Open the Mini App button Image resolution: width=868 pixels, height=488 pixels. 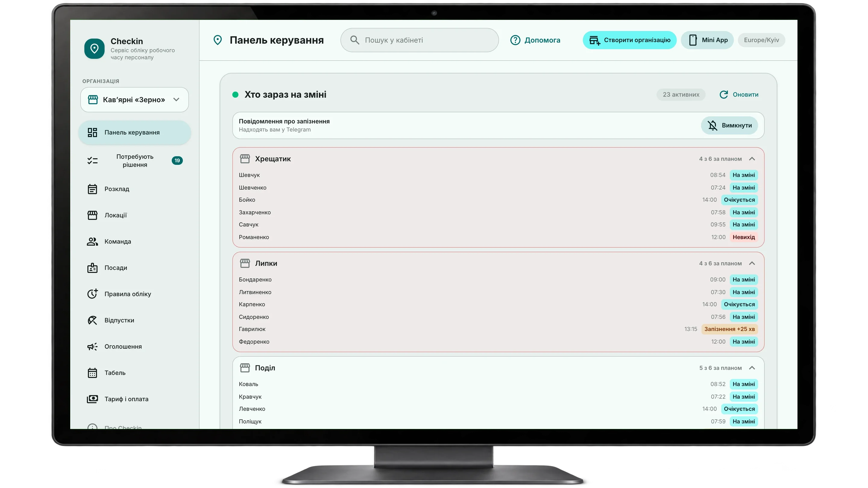[707, 40]
